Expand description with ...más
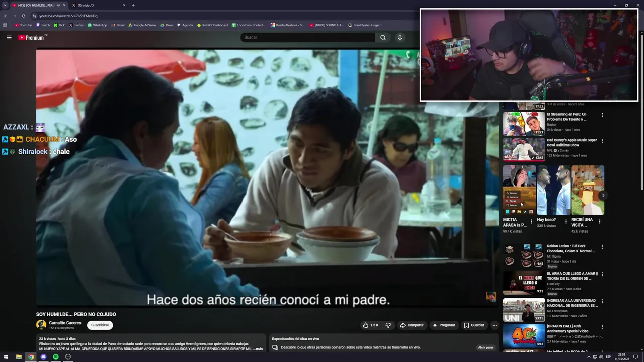This screenshot has width=644, height=362. (258, 349)
